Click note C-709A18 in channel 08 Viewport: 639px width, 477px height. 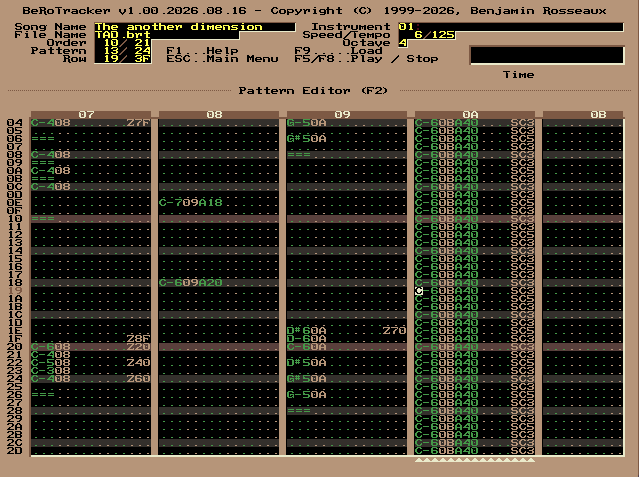[191, 203]
